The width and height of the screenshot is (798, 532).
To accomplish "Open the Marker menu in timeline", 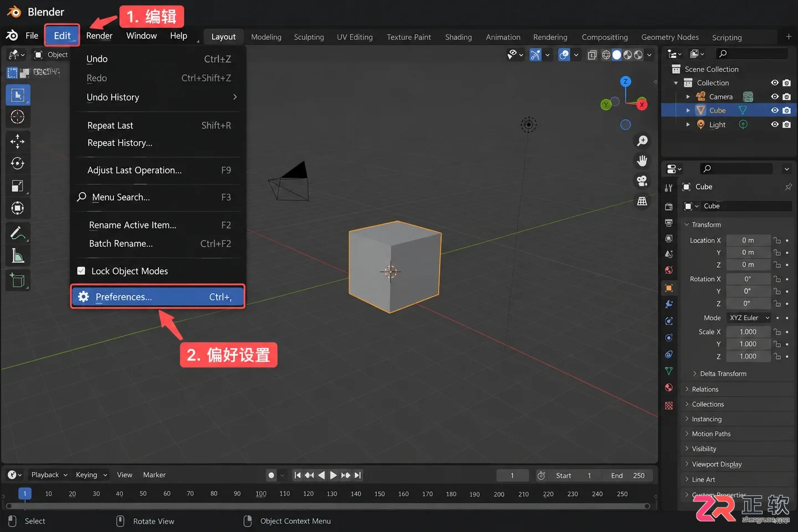I will click(x=154, y=475).
